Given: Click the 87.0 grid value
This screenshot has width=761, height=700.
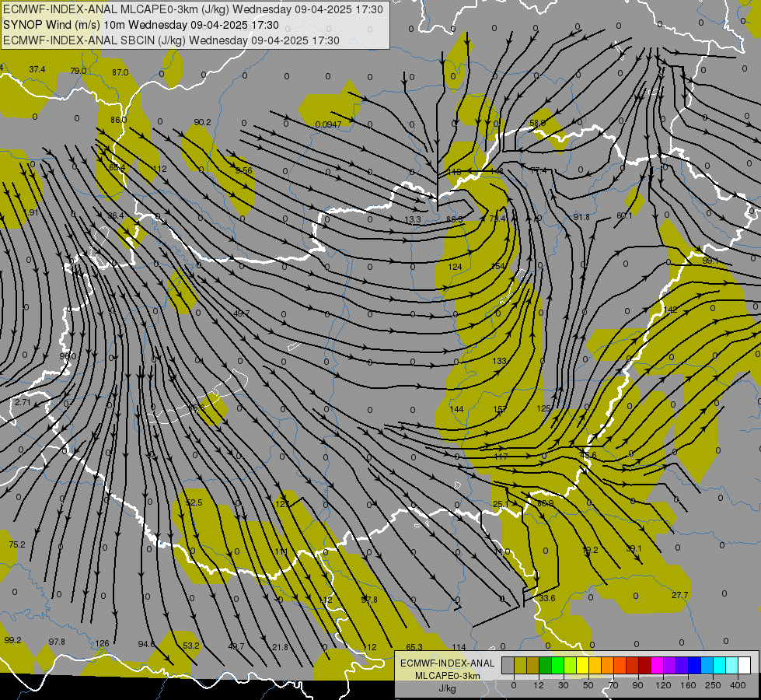Looking at the screenshot, I should click(120, 72).
